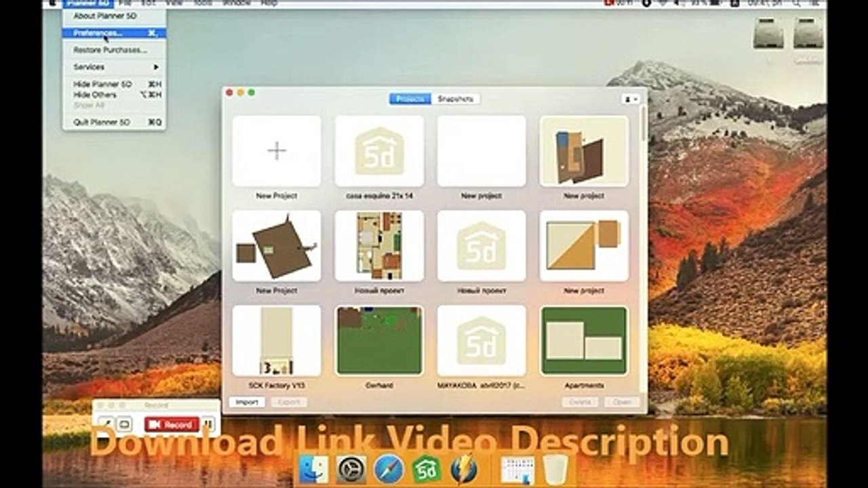Image resolution: width=868 pixels, height=488 pixels.
Task: Click the pause icon in the Record window
Action: (210, 424)
